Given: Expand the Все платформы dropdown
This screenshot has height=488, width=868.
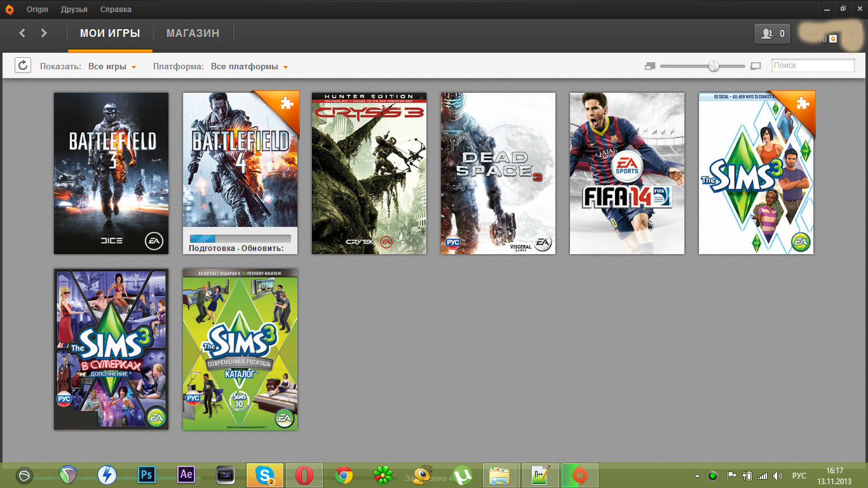Looking at the screenshot, I should [250, 67].
